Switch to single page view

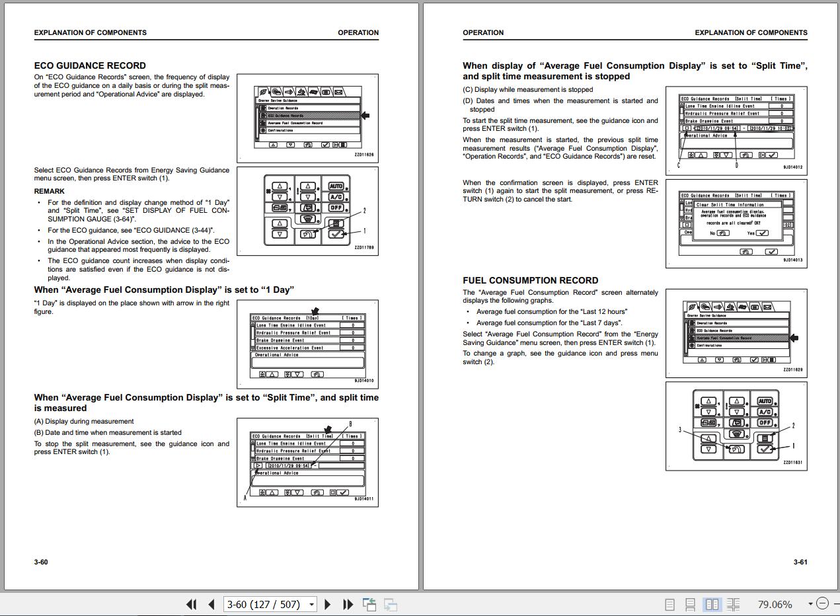click(669, 604)
